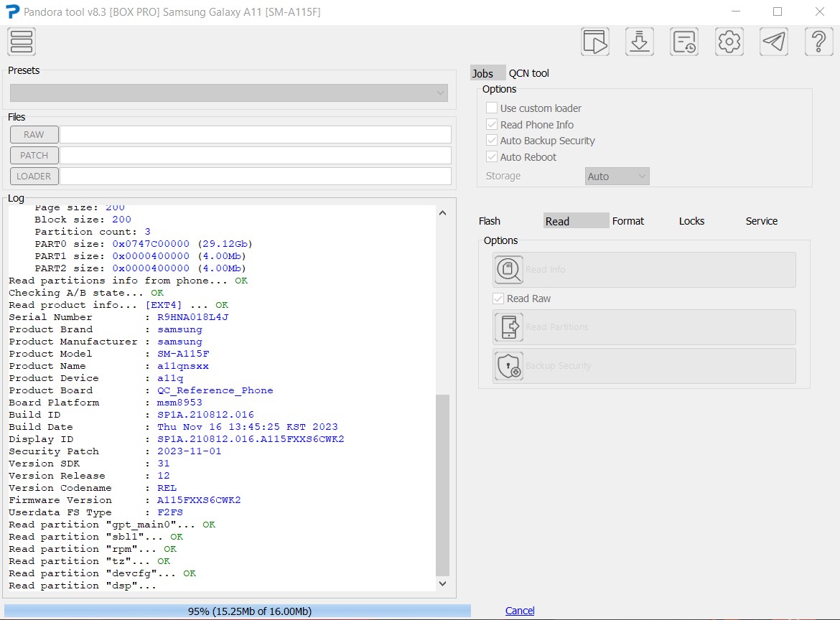Viewport: 840px width, 620px height.
Task: Click the RAW file button
Action: pyautogui.click(x=34, y=134)
